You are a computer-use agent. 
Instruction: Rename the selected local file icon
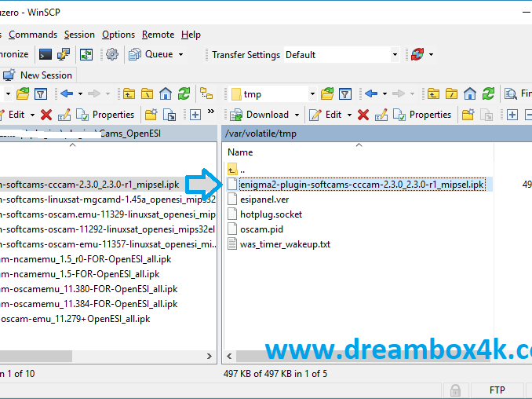pos(64,115)
